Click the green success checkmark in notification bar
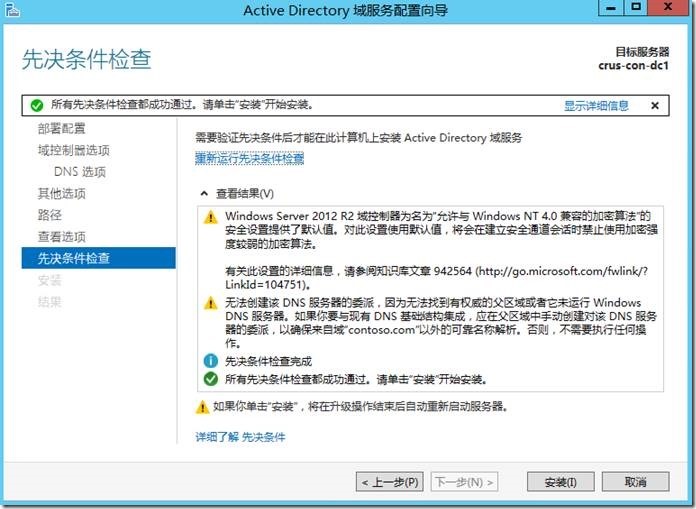This screenshot has width=696, height=509. [x=37, y=106]
